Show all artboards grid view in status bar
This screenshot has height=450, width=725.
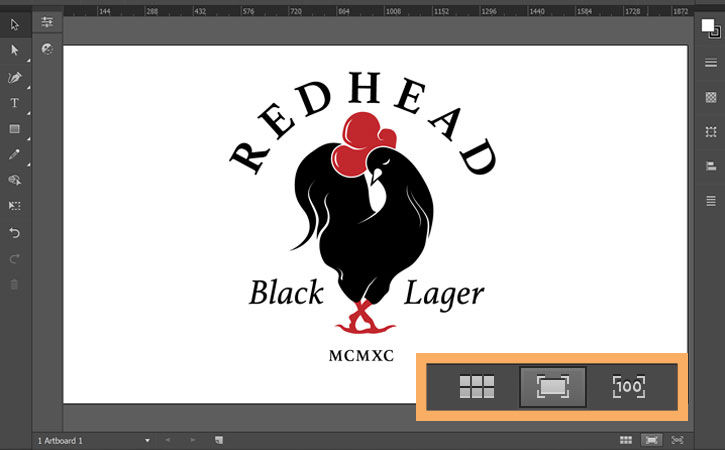(x=626, y=440)
